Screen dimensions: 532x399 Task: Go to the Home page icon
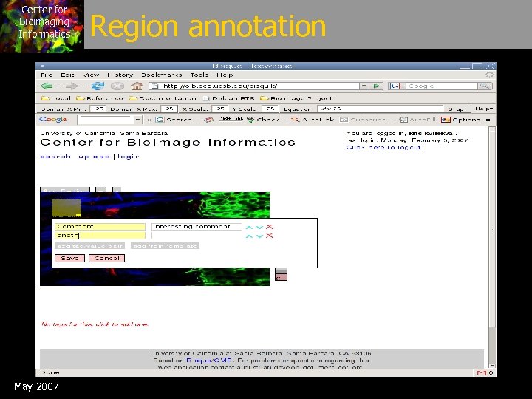click(x=137, y=86)
